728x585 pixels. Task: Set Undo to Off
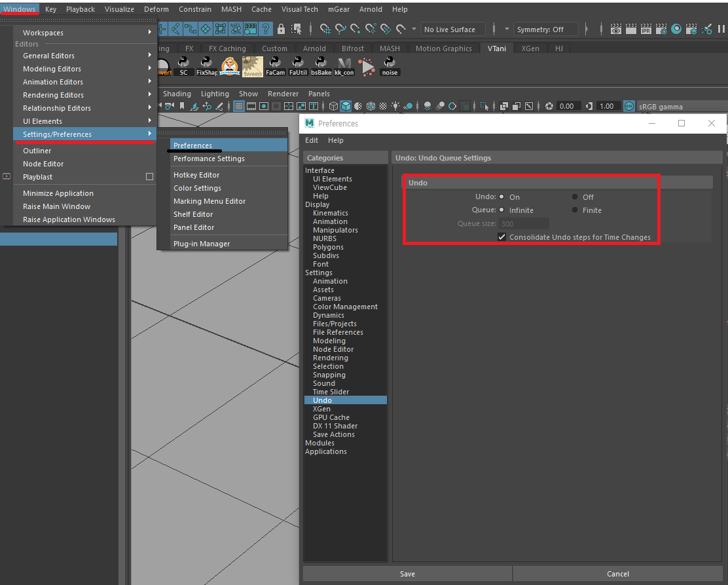(x=575, y=197)
